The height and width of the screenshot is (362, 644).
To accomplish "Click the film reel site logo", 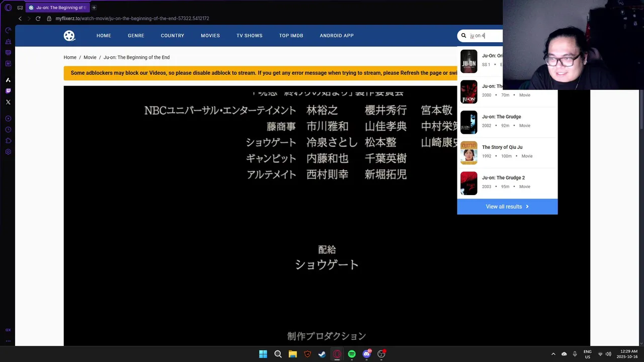I will tap(69, 36).
